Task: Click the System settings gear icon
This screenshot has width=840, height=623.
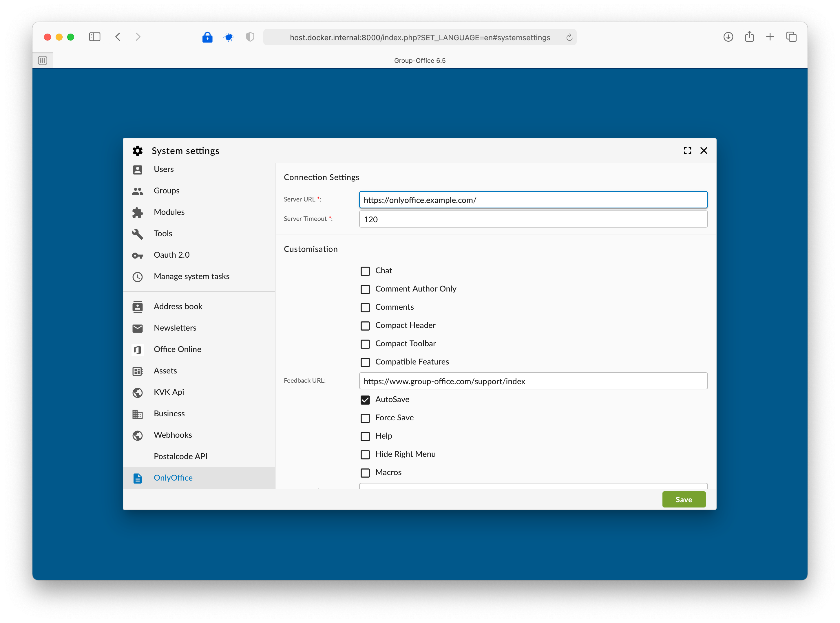Action: coord(137,151)
